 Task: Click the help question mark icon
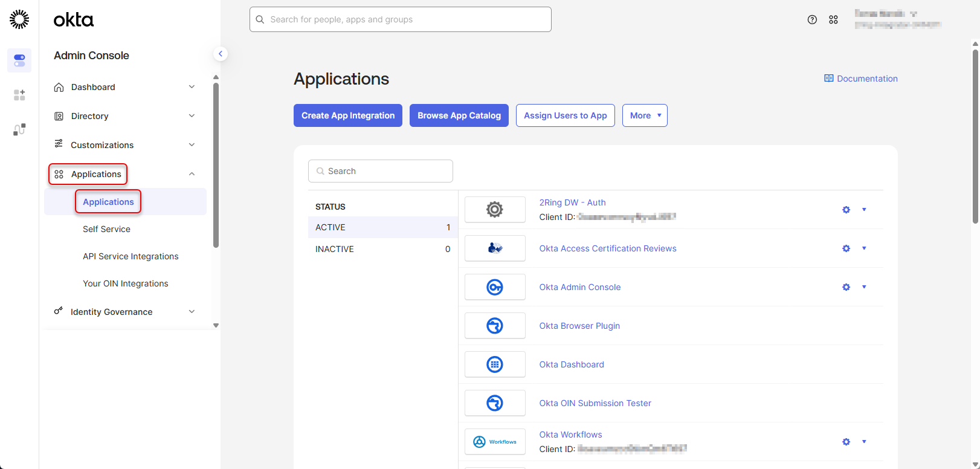(x=812, y=20)
